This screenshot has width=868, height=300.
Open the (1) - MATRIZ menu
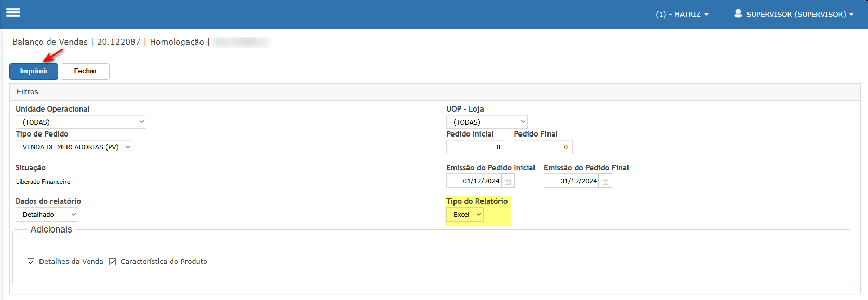click(x=682, y=14)
